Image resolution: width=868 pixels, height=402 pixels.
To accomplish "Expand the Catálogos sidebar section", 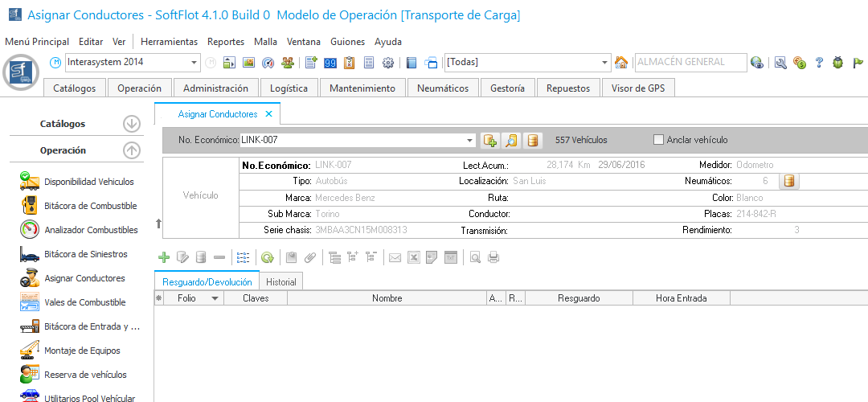I will (x=132, y=124).
